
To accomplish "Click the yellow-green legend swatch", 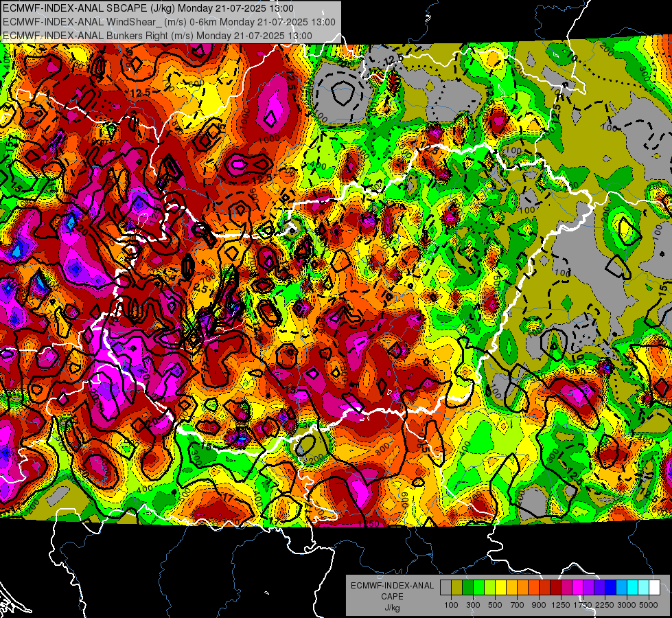I will 490,588.
